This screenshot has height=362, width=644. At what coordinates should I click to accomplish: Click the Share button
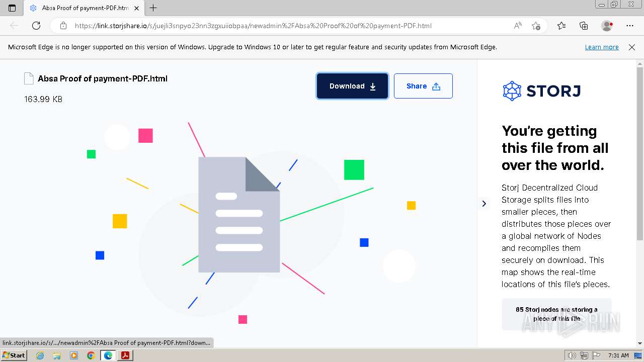423,86
